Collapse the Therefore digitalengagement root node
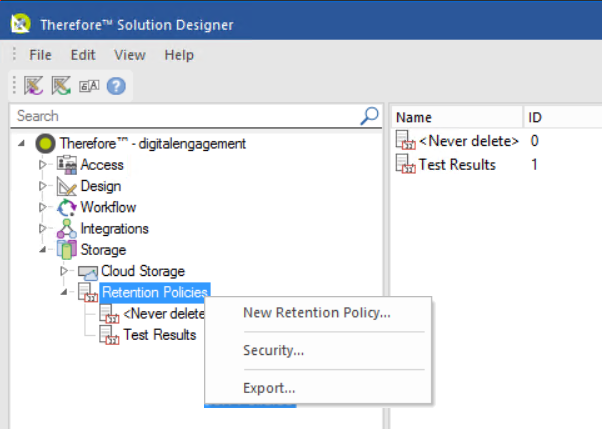The image size is (602, 429). coord(21,144)
